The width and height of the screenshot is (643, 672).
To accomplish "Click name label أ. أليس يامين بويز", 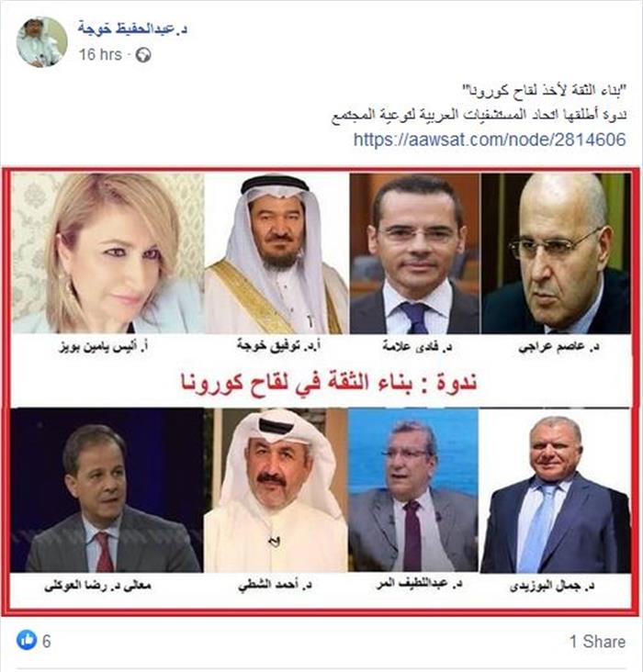I will [x=103, y=346].
